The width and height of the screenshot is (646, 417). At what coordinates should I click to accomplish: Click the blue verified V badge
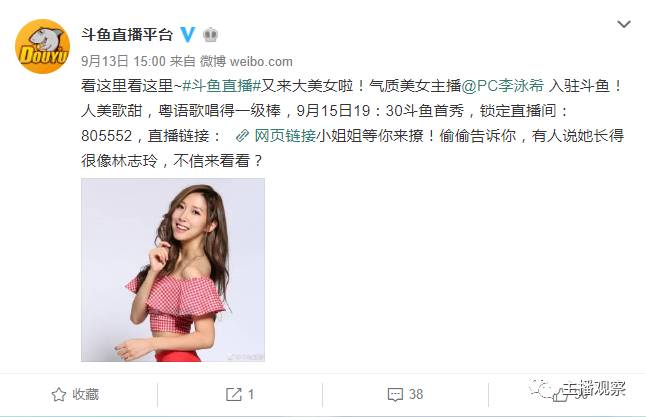188,34
